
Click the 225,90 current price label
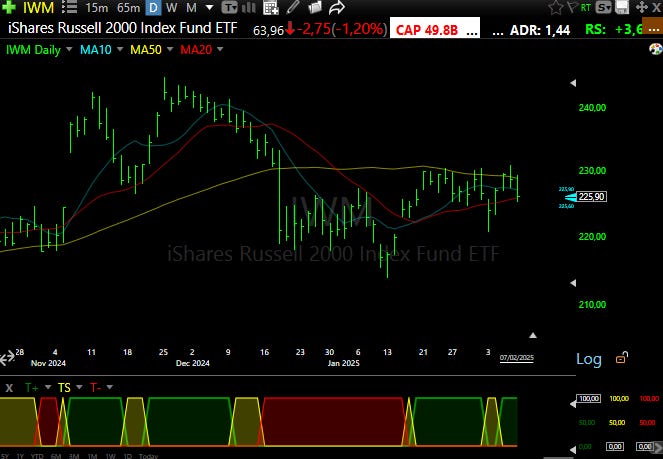[592, 197]
